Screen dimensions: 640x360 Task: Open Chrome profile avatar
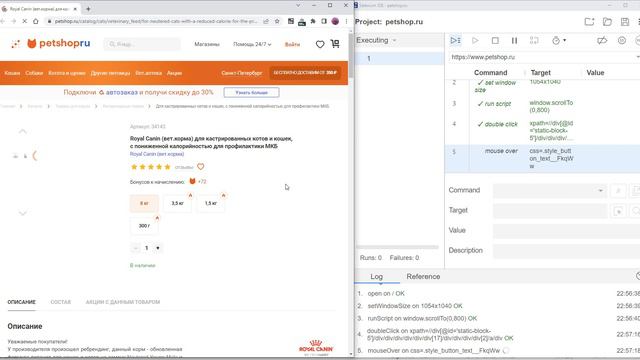[x=335, y=21]
